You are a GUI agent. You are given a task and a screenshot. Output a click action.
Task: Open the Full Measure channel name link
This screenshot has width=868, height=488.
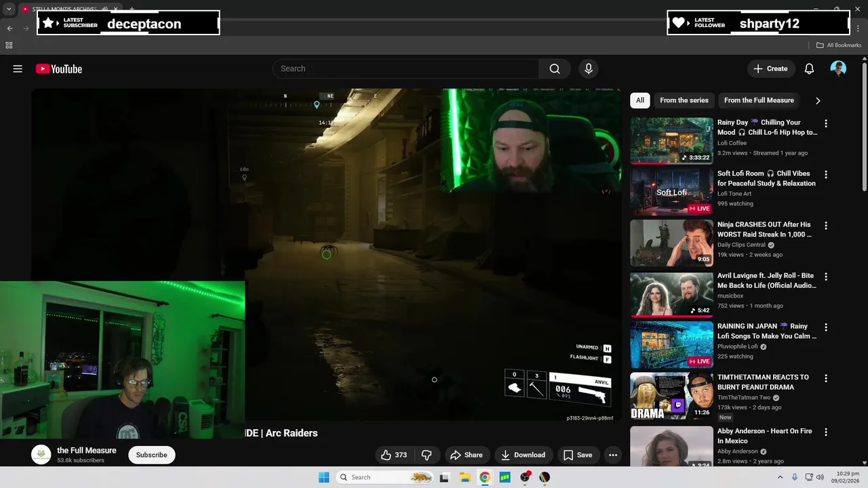point(86,450)
